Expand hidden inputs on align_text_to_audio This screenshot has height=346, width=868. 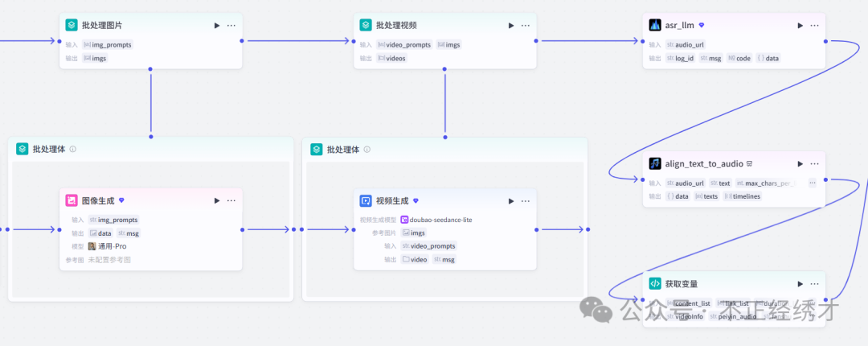(812, 183)
